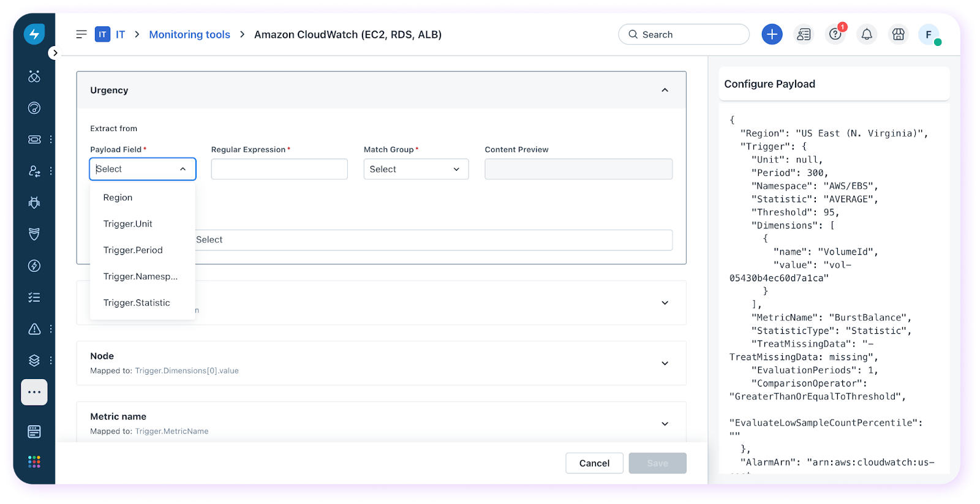Screen dimensions: 980x504
Task: Click the Cancel button
Action: [594, 463]
